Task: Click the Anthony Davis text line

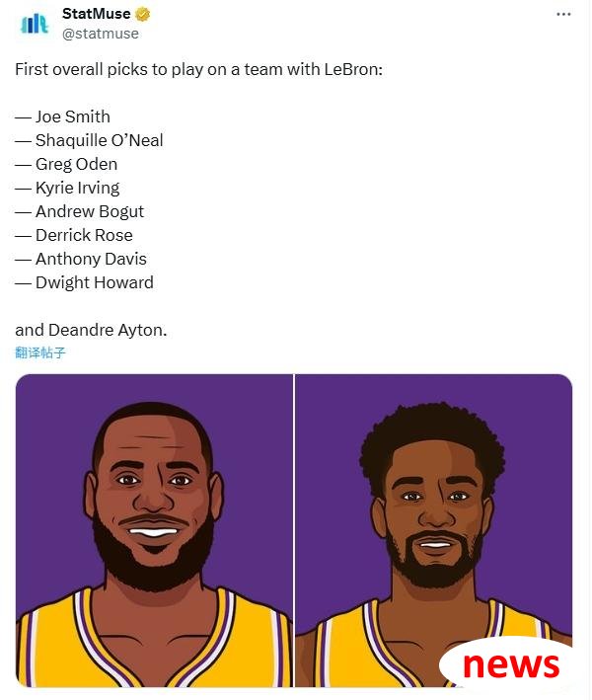Action: click(81, 259)
